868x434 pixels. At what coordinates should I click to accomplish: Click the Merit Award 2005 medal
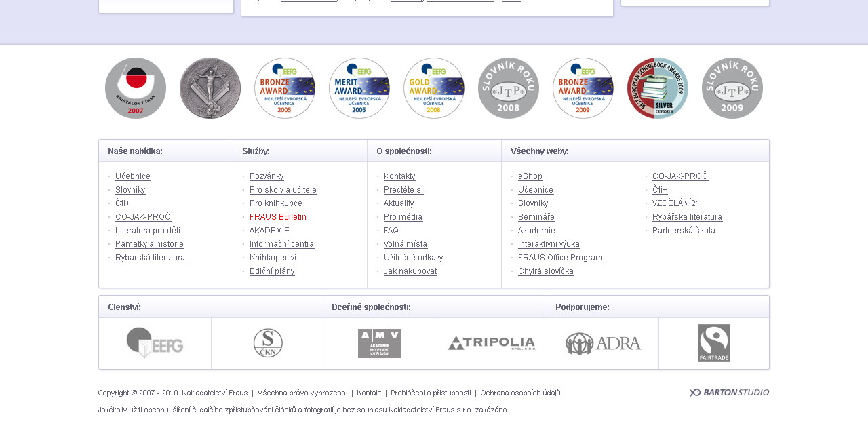(x=359, y=88)
